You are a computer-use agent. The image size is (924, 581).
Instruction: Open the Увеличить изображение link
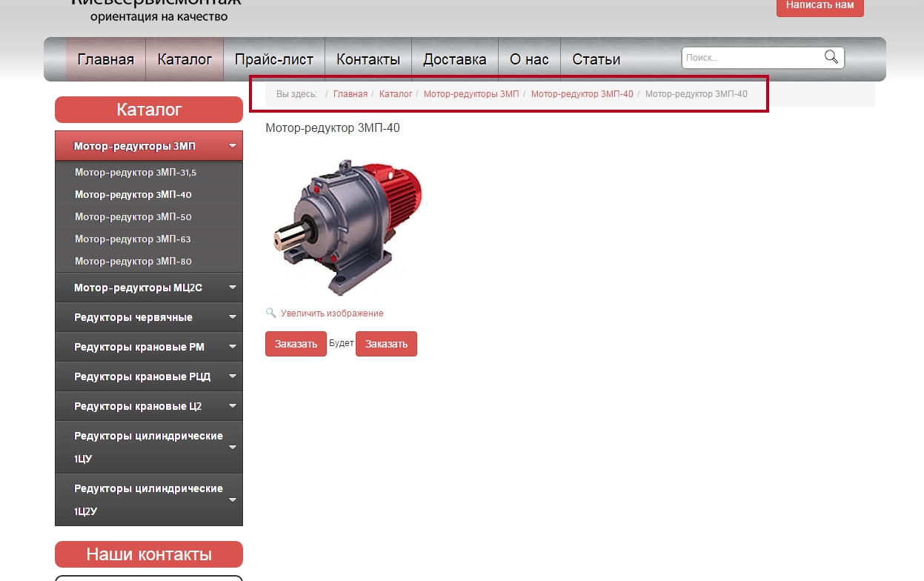pos(332,313)
